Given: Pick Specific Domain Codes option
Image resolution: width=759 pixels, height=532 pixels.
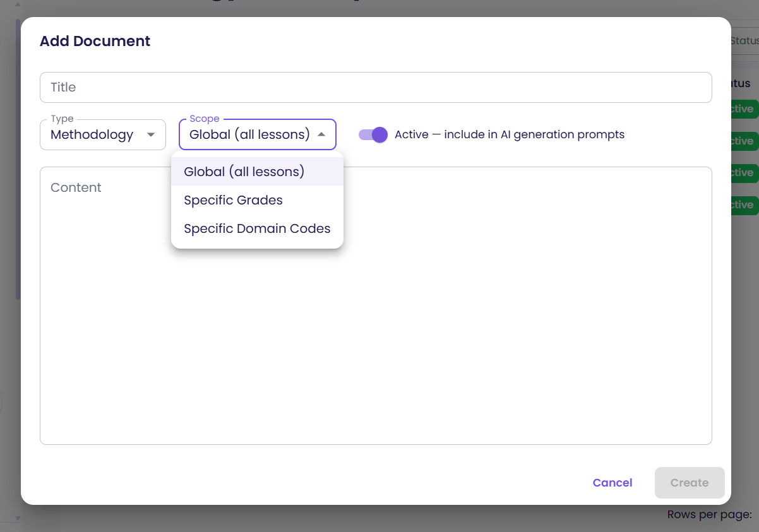Looking at the screenshot, I should (x=257, y=228).
